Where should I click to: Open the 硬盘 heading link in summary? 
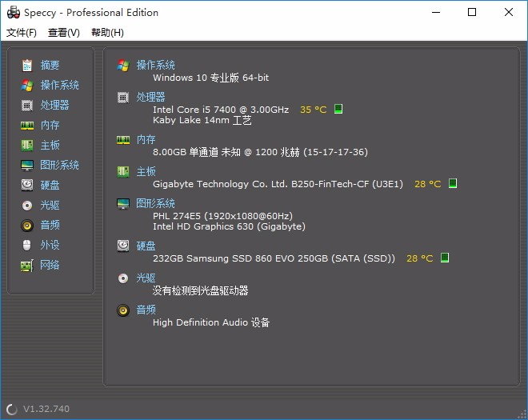click(146, 246)
